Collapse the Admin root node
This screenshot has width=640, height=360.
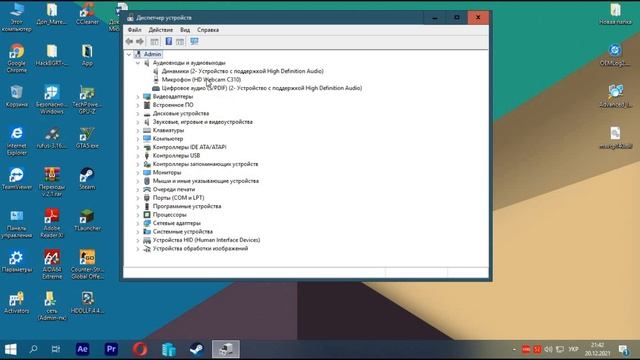(x=129, y=54)
